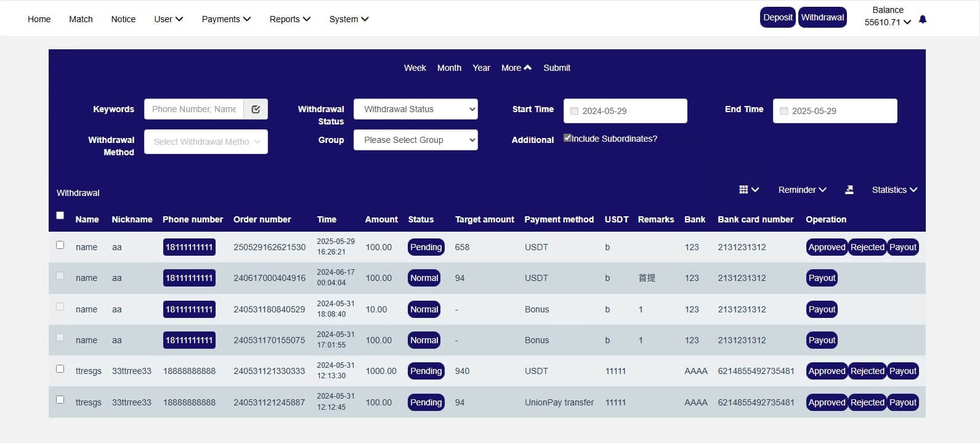Click the Deposit button
This screenshot has width=980, height=443.
click(x=777, y=17)
